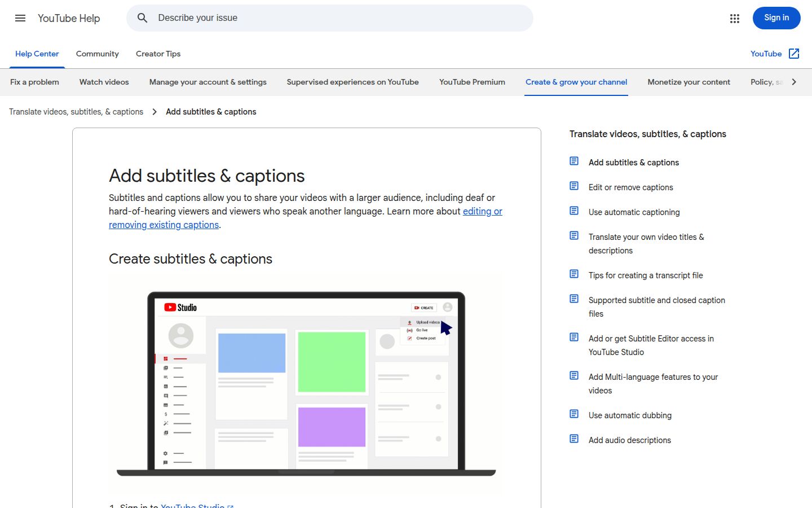
Task: Open the YouTube Premium topic
Action: pyautogui.click(x=472, y=82)
